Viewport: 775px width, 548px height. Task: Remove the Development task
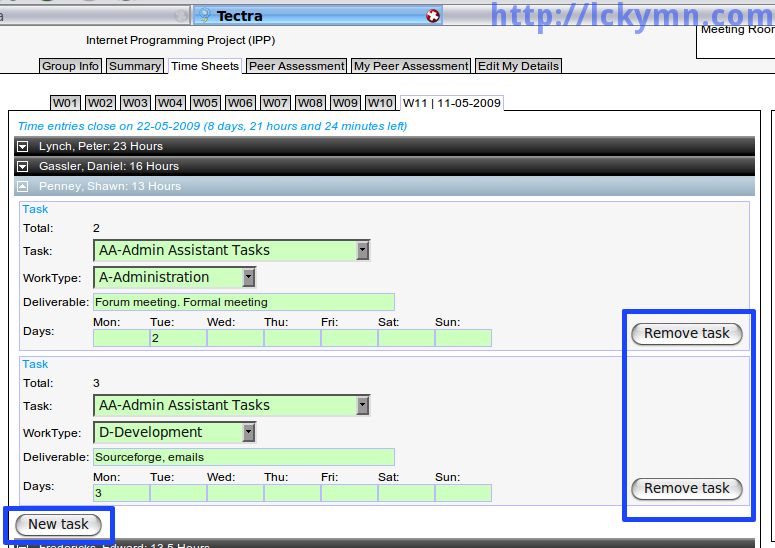[687, 489]
